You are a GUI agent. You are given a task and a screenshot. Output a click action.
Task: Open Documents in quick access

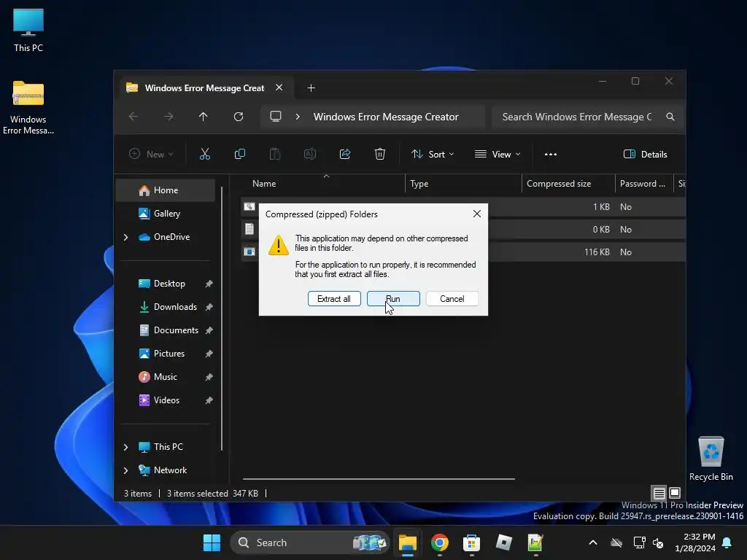pyautogui.click(x=176, y=330)
